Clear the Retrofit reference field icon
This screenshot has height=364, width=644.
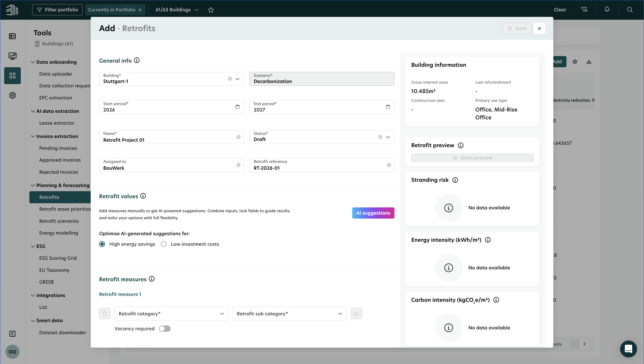(x=389, y=165)
